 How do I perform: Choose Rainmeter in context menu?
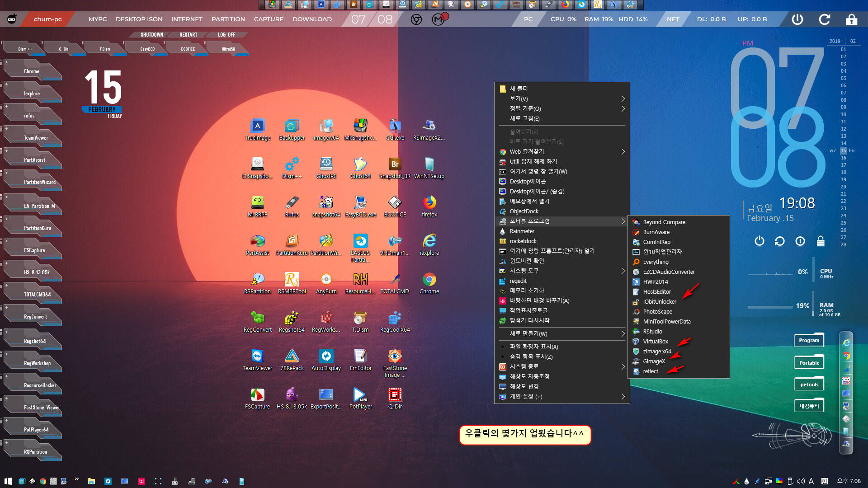click(562, 231)
